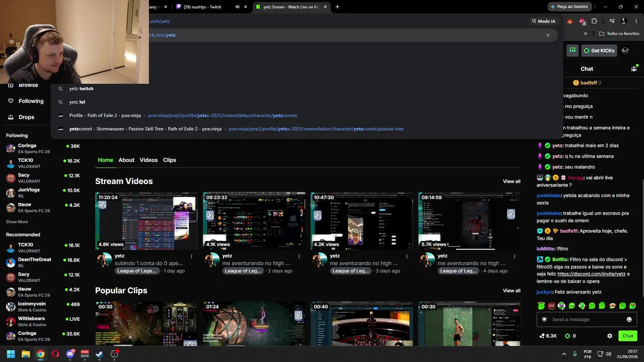Screen dimensions: 644x362
Task: Open options for the 4 days ago video
Action: [514, 256]
